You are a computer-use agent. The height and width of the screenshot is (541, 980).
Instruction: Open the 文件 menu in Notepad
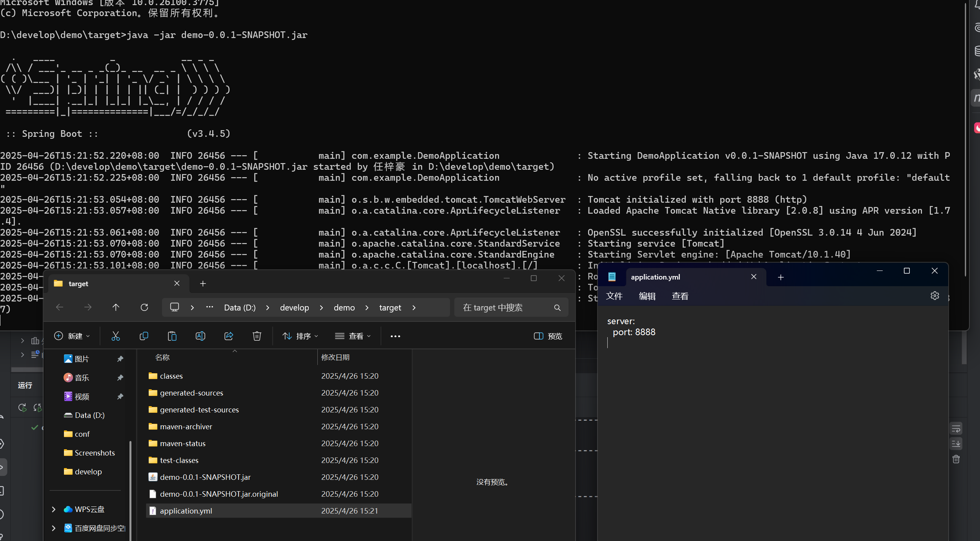tap(614, 296)
